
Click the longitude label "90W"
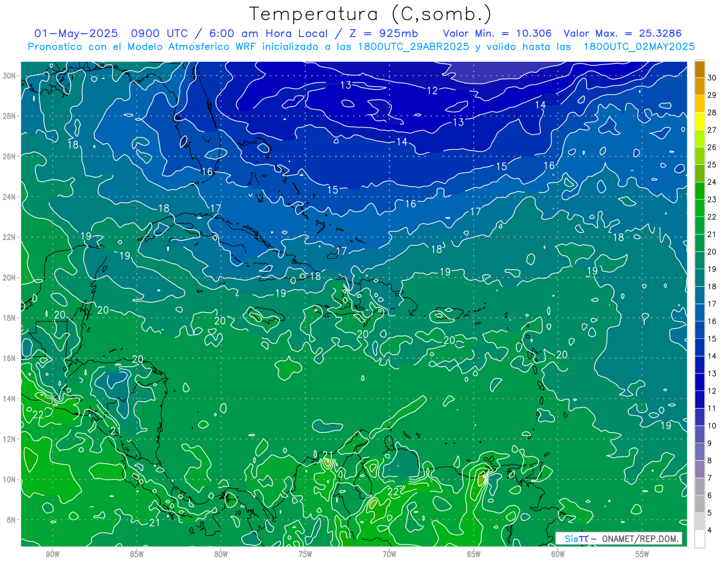click(53, 554)
